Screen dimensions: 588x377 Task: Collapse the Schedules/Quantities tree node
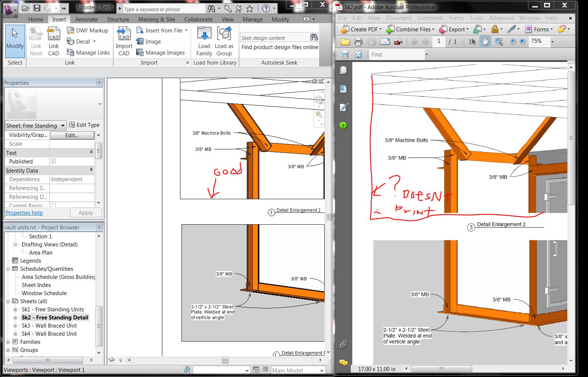coord(8,269)
